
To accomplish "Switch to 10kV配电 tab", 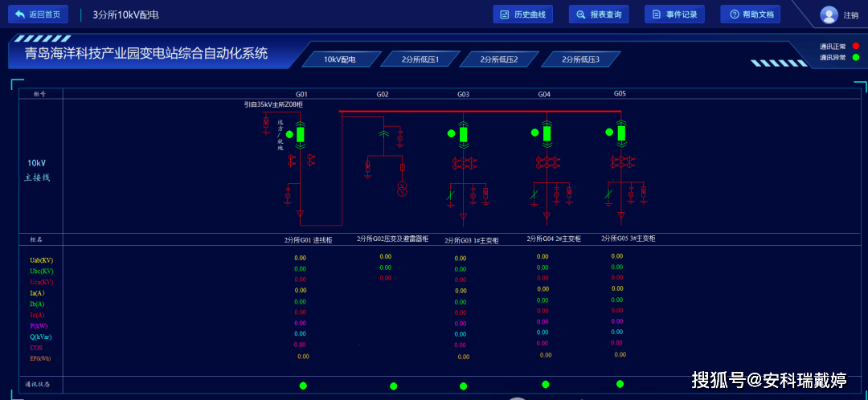I will coord(340,59).
